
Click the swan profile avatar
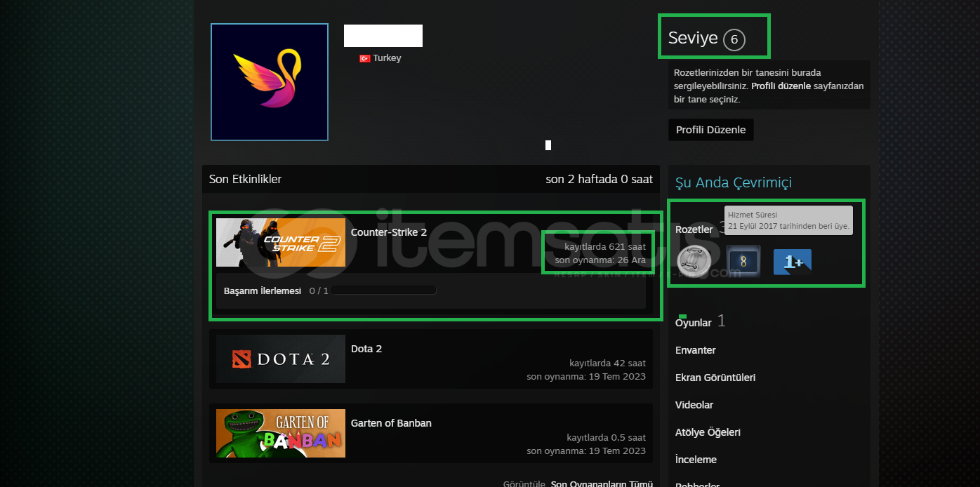pos(270,82)
